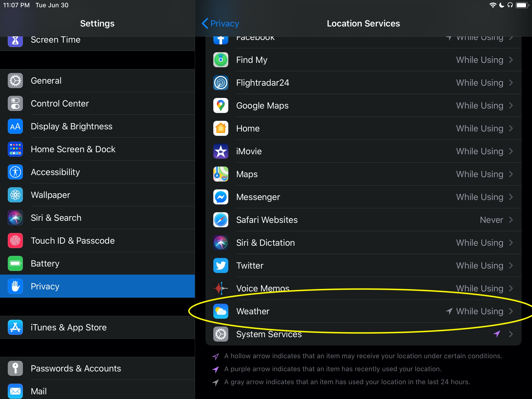Image resolution: width=532 pixels, height=399 pixels.
Task: Tap the Flightradar24 app icon
Action: pos(221,83)
